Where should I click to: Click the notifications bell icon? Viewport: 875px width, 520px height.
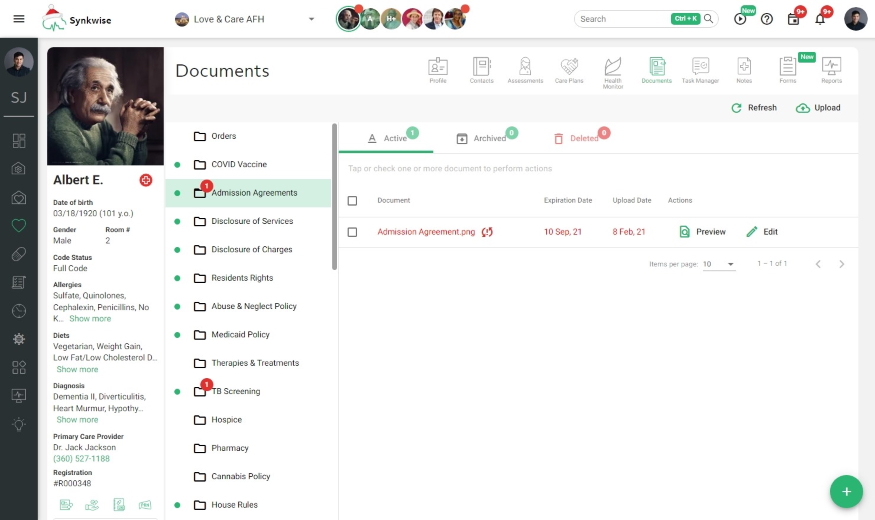(x=821, y=19)
